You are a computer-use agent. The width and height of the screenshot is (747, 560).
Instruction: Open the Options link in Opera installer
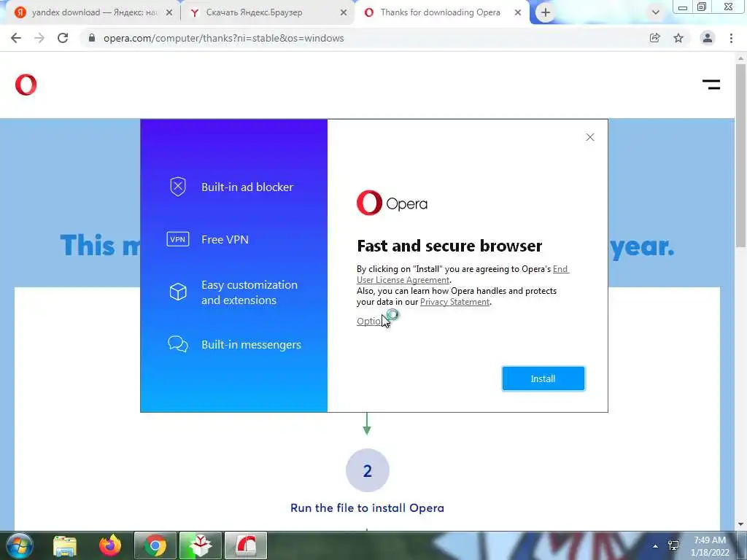coord(372,321)
